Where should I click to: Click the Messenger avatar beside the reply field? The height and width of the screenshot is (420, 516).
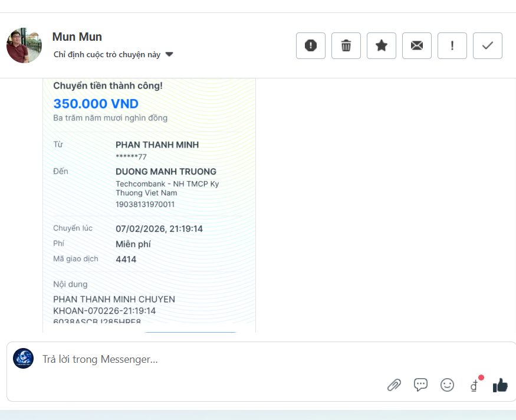coord(23,359)
